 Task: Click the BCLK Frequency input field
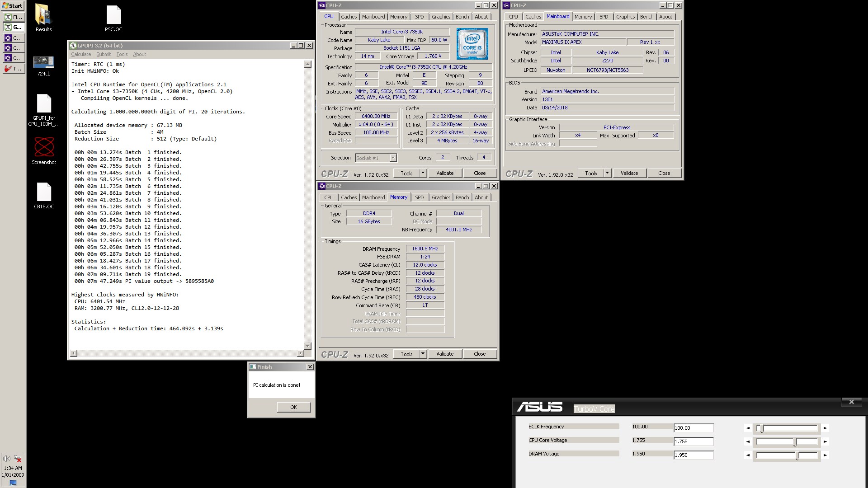click(x=693, y=428)
